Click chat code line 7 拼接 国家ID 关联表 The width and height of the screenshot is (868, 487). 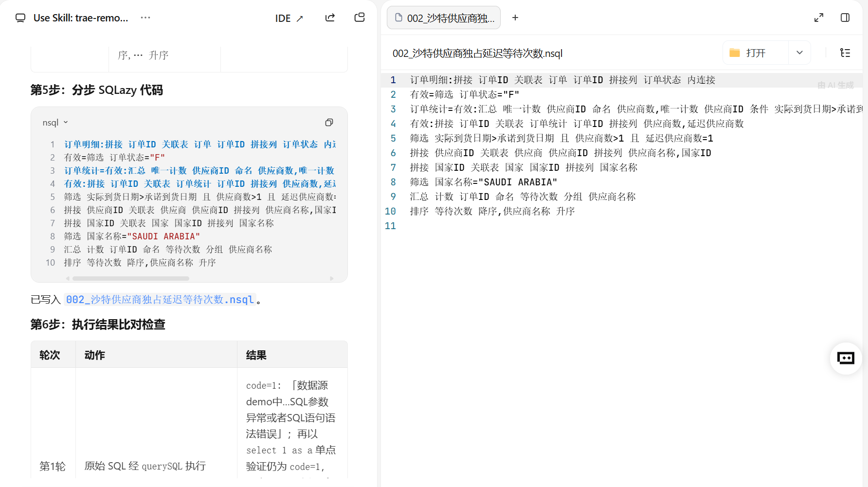coord(169,223)
